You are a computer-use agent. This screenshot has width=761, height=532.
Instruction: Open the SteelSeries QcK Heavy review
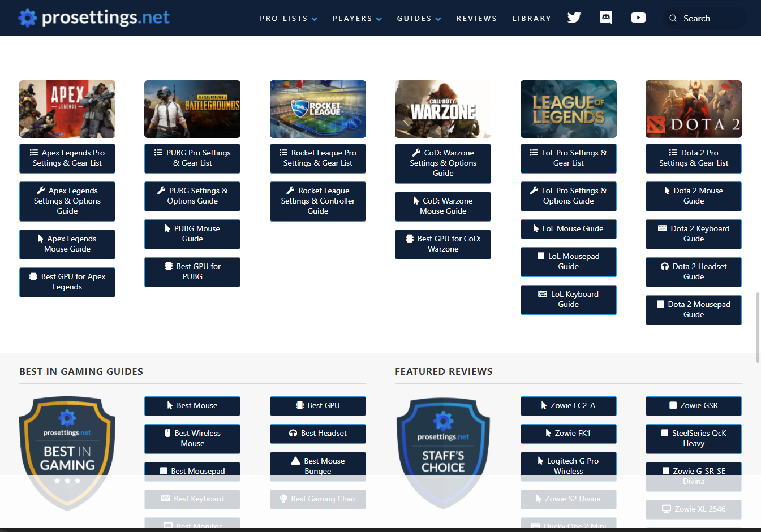click(694, 439)
